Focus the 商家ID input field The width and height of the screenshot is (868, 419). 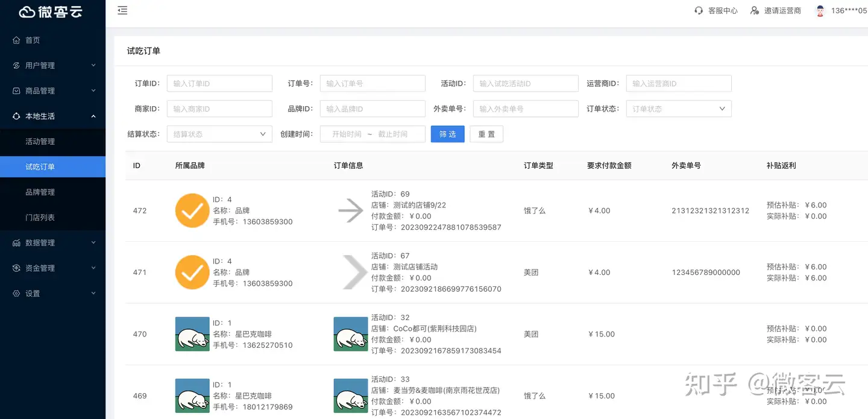point(219,109)
